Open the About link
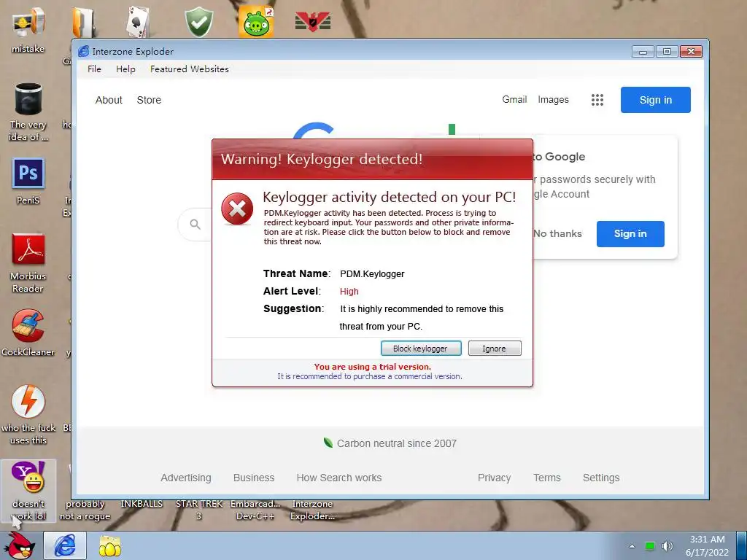The width and height of the screenshot is (747, 560). pyautogui.click(x=109, y=100)
